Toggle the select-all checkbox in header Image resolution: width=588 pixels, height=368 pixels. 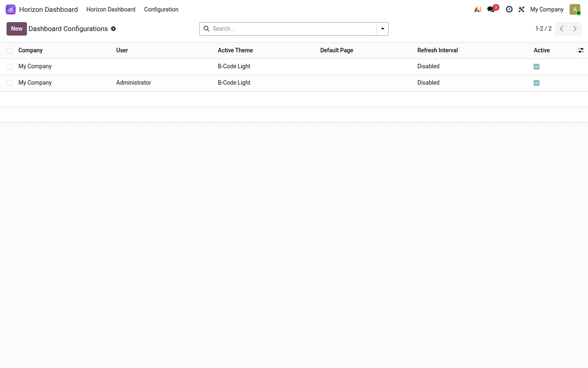click(x=9, y=51)
